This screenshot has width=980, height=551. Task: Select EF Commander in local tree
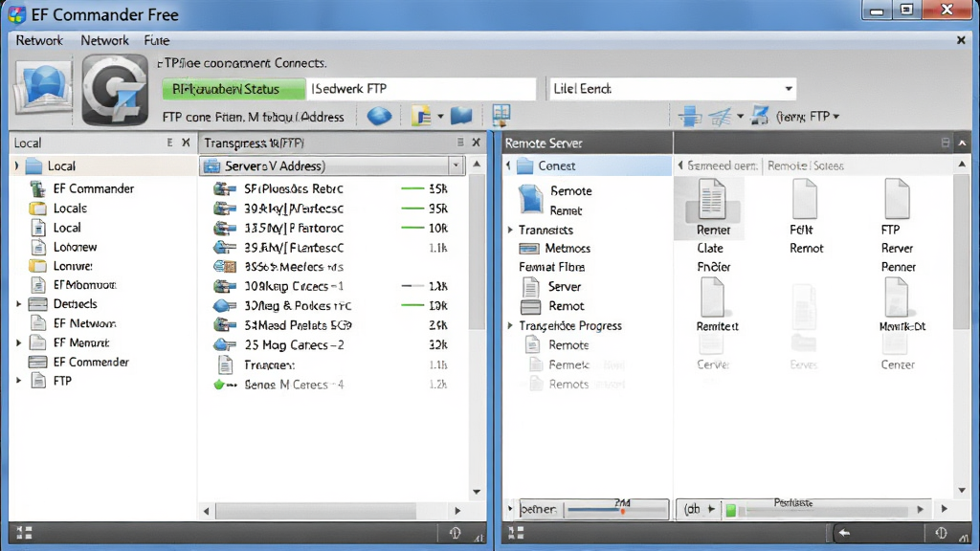pyautogui.click(x=93, y=188)
